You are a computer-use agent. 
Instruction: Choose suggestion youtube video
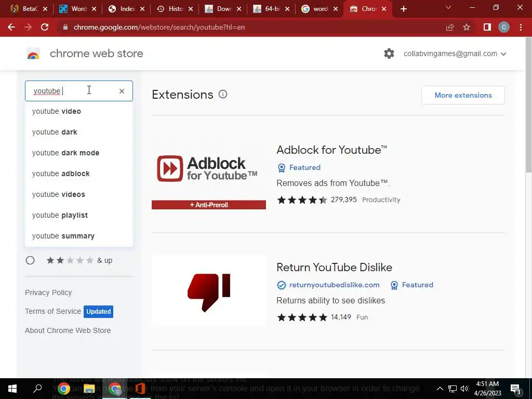(x=79, y=111)
